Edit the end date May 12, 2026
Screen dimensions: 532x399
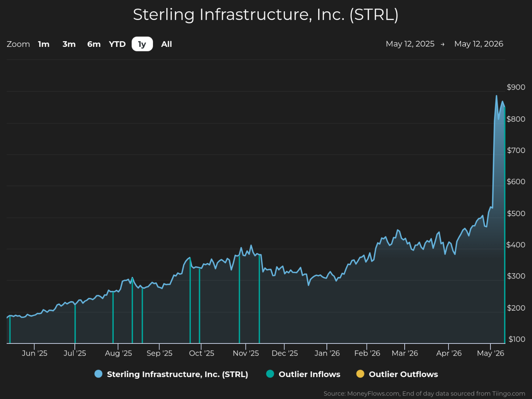click(479, 44)
